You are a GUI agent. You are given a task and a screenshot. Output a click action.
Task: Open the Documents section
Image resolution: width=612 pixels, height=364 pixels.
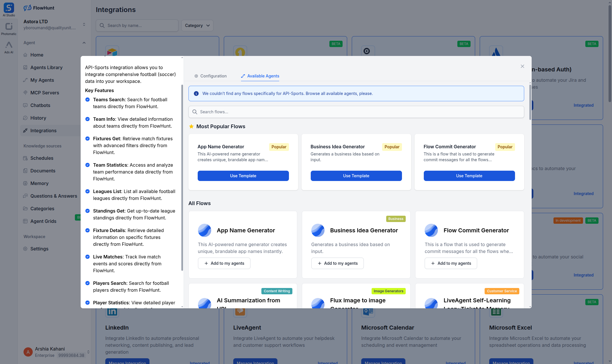pos(43,171)
